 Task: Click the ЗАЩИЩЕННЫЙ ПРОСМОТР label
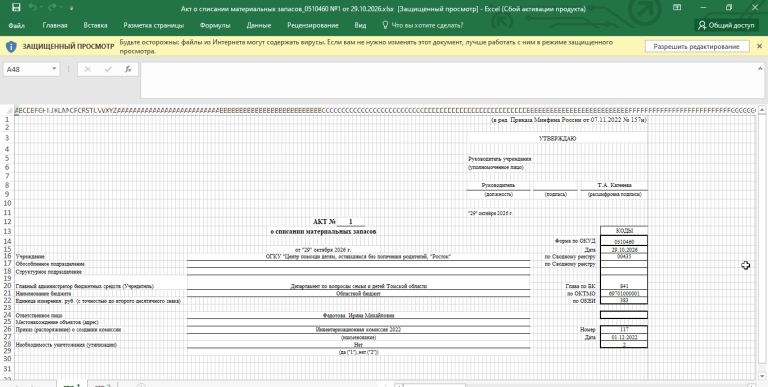68,47
